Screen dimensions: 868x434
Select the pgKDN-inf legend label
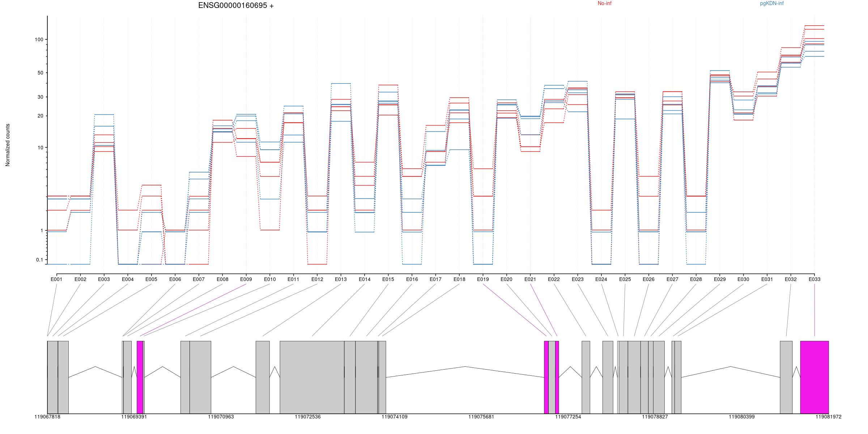[x=772, y=3]
